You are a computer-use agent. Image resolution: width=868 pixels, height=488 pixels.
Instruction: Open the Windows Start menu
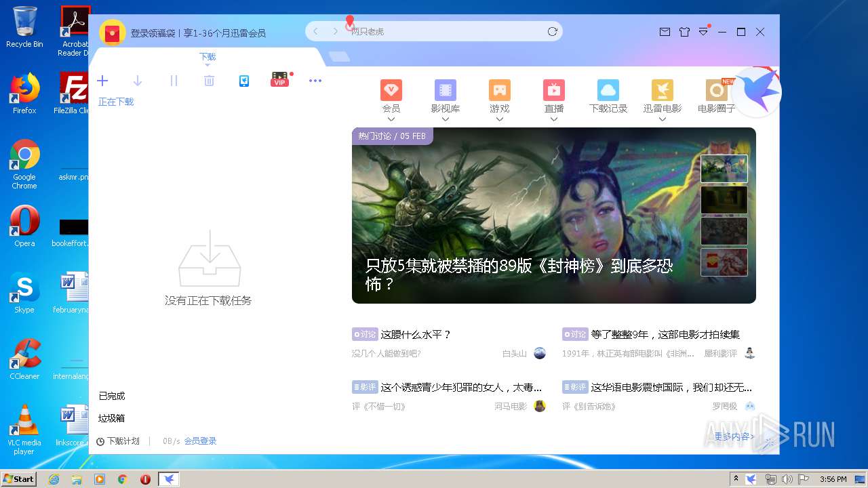[19, 479]
